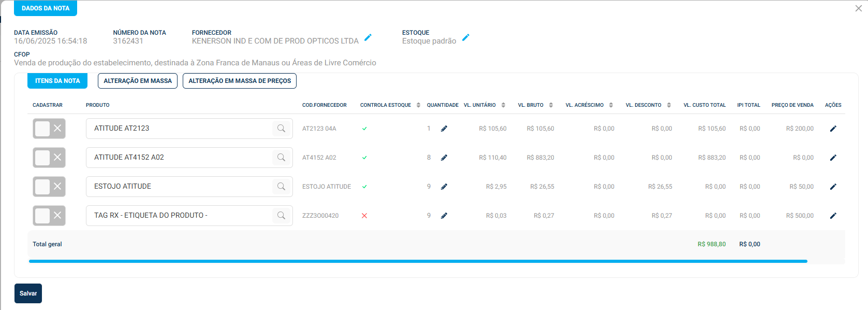Click the Salvar button
Viewport: 868px width, 310px height.
(28, 293)
